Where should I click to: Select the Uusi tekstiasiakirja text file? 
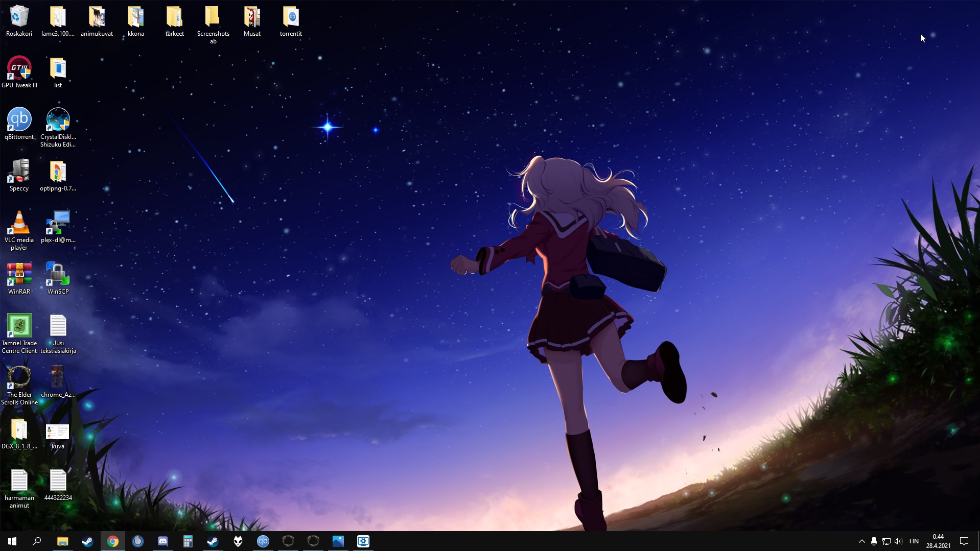pos(58,334)
